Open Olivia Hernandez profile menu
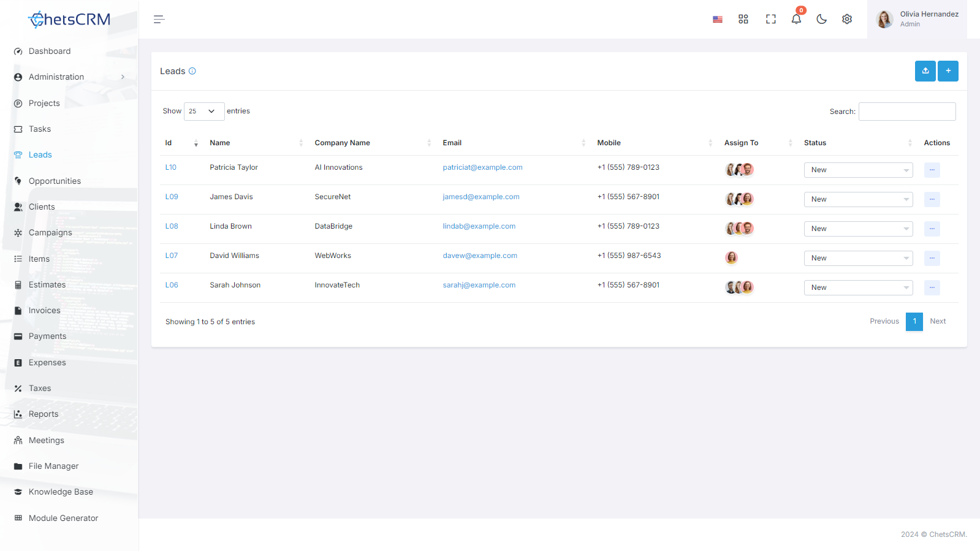This screenshot has width=980, height=551. pos(917,20)
